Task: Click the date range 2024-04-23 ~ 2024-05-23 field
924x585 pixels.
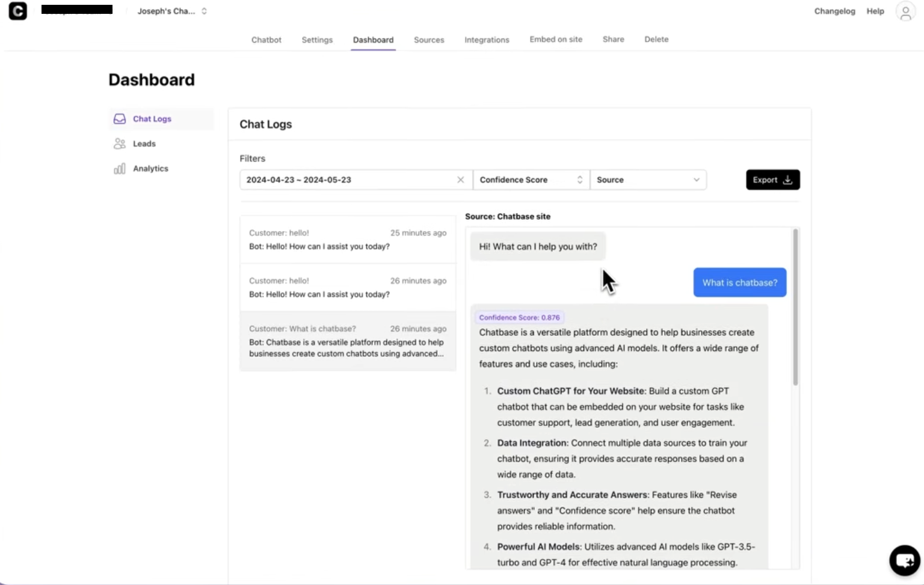Action: [356, 180]
